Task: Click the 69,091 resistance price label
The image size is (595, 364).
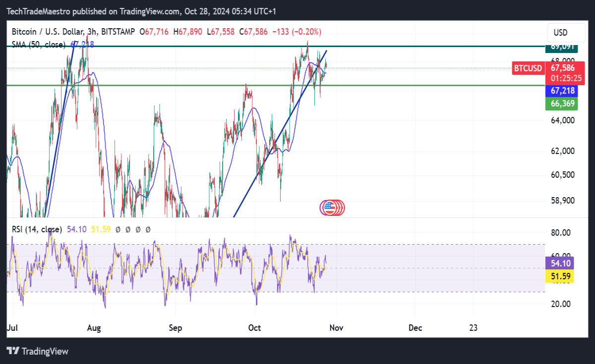Action: pyautogui.click(x=562, y=47)
